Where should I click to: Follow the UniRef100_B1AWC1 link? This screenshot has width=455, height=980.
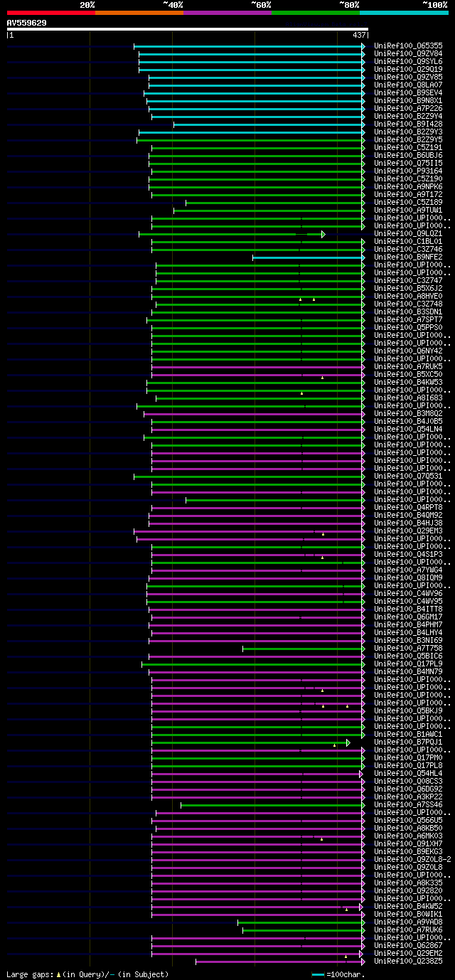[x=408, y=735]
